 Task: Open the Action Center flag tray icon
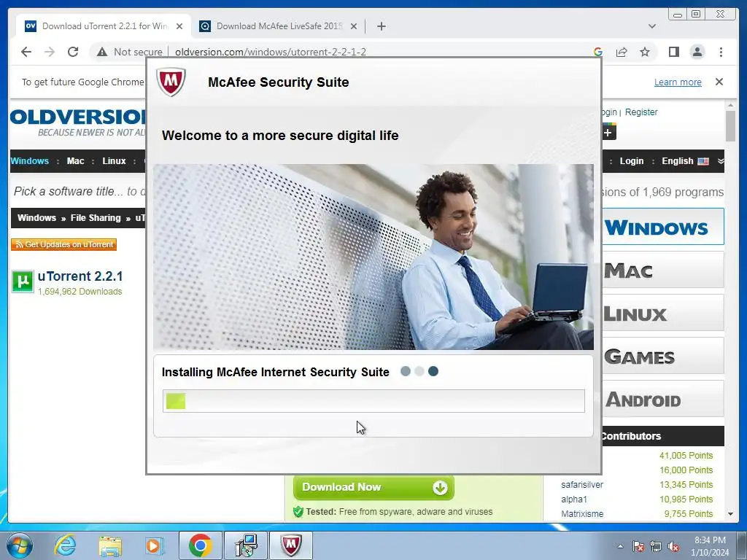(x=638, y=547)
